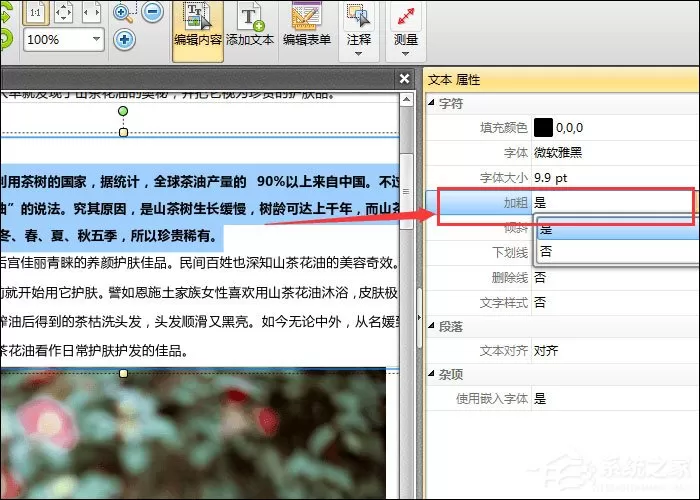Click the fit width view icon
This screenshot has height=500, width=700.
tap(92, 12)
